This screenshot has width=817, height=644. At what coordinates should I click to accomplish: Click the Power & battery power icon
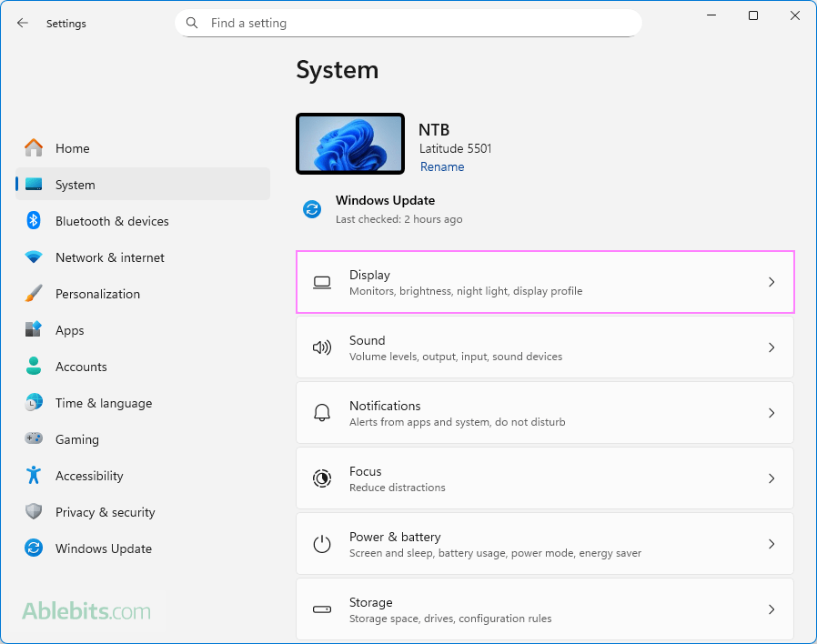point(322,544)
